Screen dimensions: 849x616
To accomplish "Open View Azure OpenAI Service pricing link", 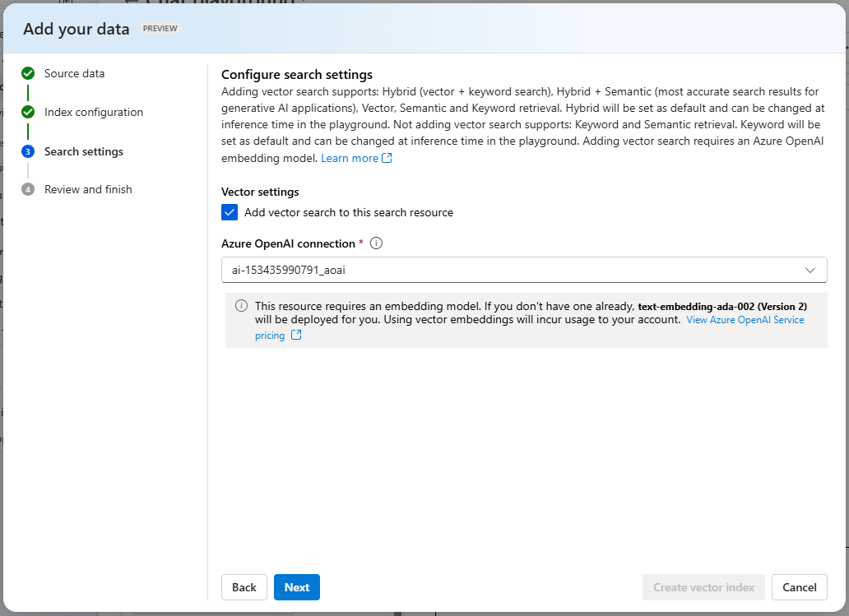I will (x=745, y=320).
